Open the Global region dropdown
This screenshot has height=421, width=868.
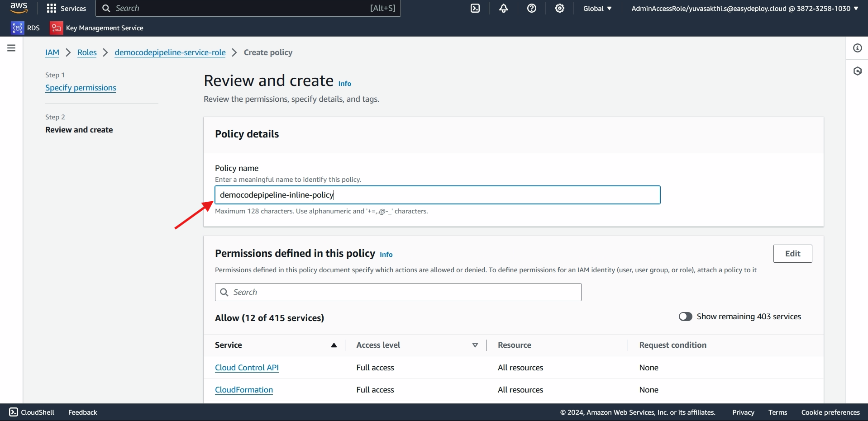tap(597, 8)
